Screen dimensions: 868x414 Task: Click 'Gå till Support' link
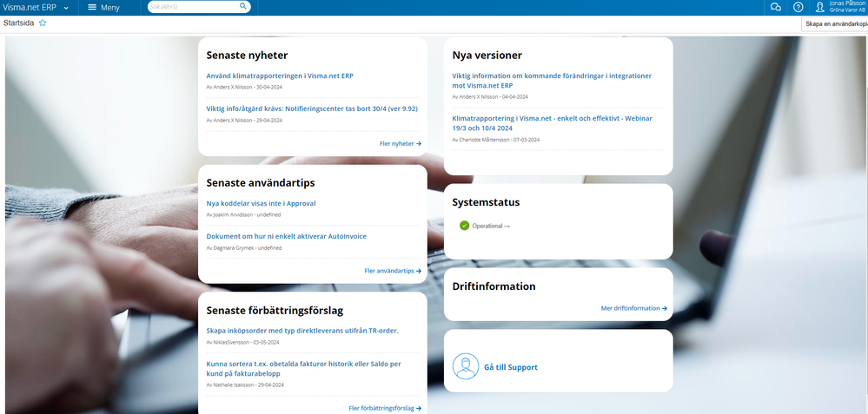click(x=510, y=367)
